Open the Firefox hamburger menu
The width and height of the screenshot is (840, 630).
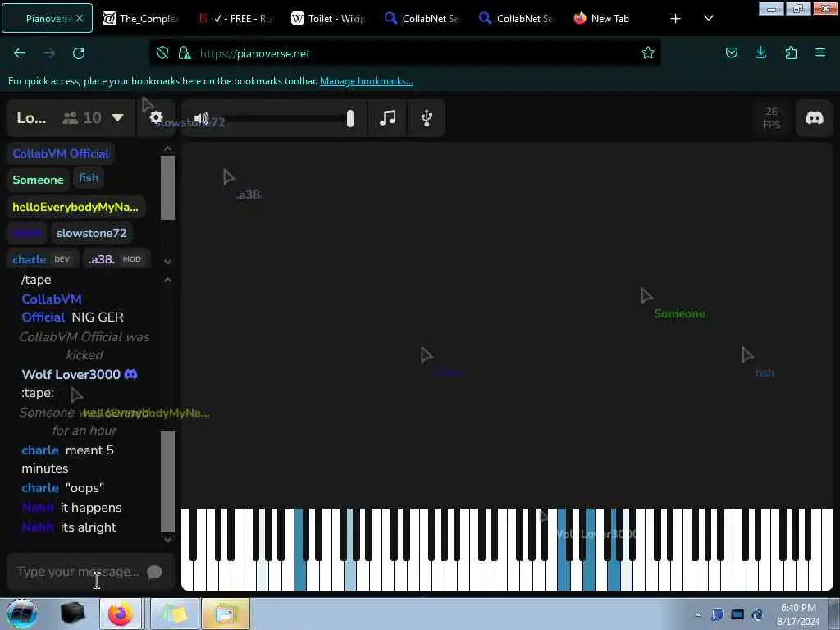[820, 53]
